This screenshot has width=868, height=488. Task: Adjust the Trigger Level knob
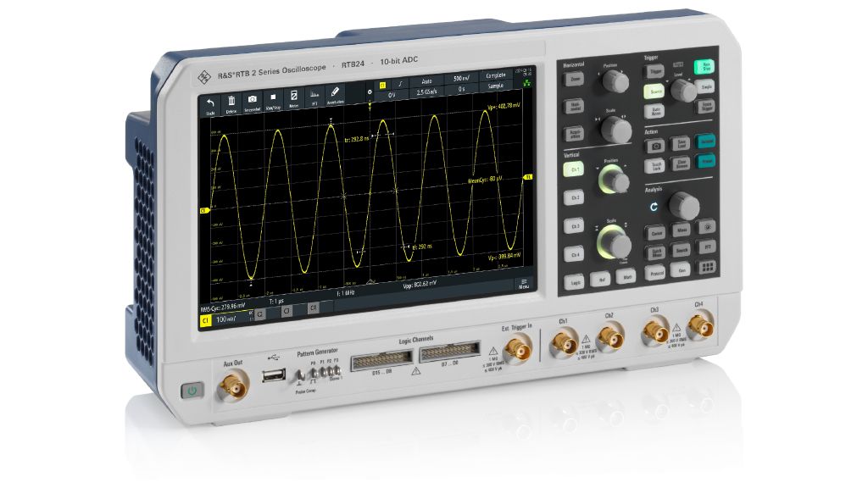(x=683, y=91)
